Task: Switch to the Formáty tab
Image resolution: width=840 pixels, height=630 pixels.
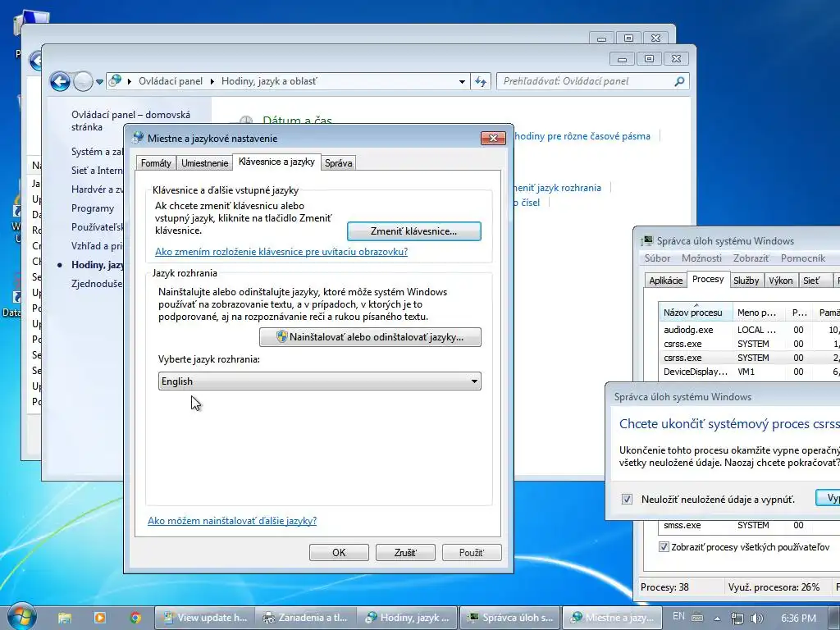Action: click(x=156, y=163)
